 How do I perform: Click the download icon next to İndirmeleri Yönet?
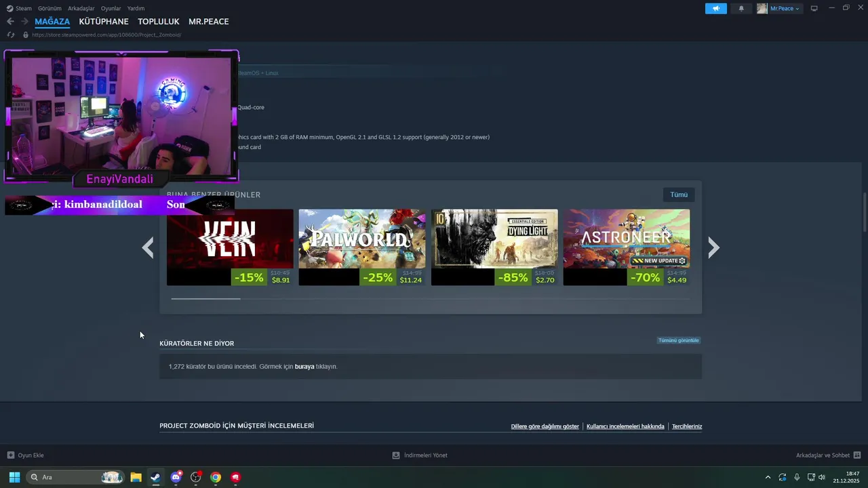[x=396, y=455]
